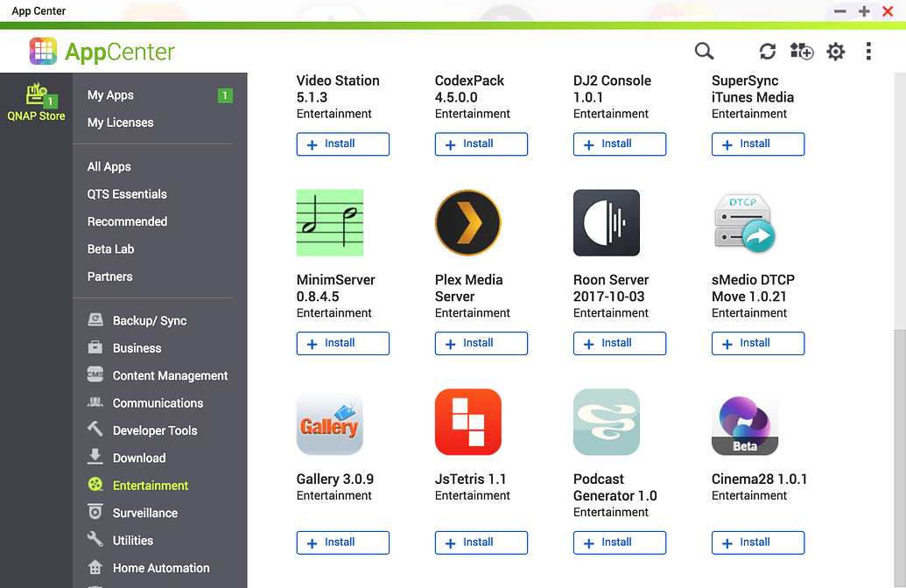This screenshot has height=588, width=906.
Task: Open the manual app installation icon
Action: 801,52
